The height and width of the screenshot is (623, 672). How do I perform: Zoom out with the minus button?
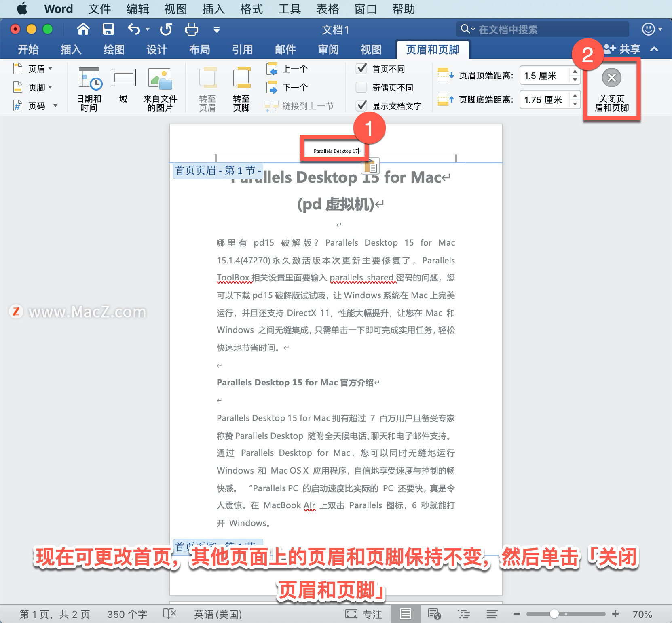point(516,614)
